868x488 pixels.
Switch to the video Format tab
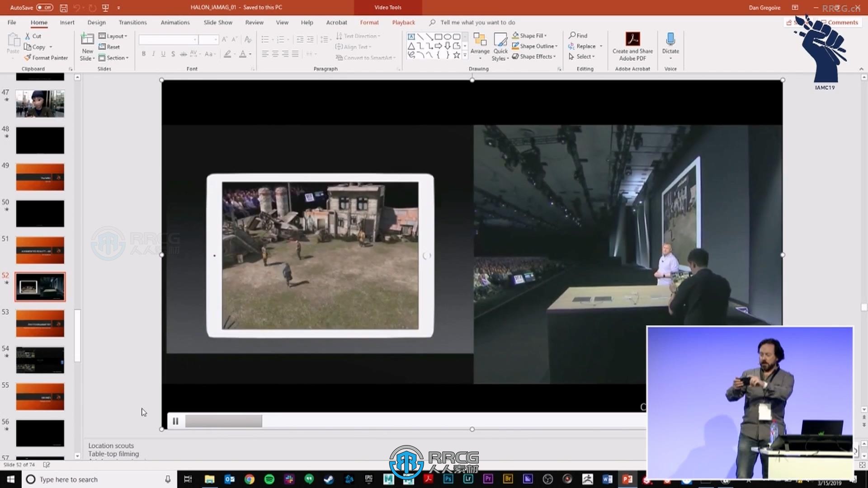369,22
